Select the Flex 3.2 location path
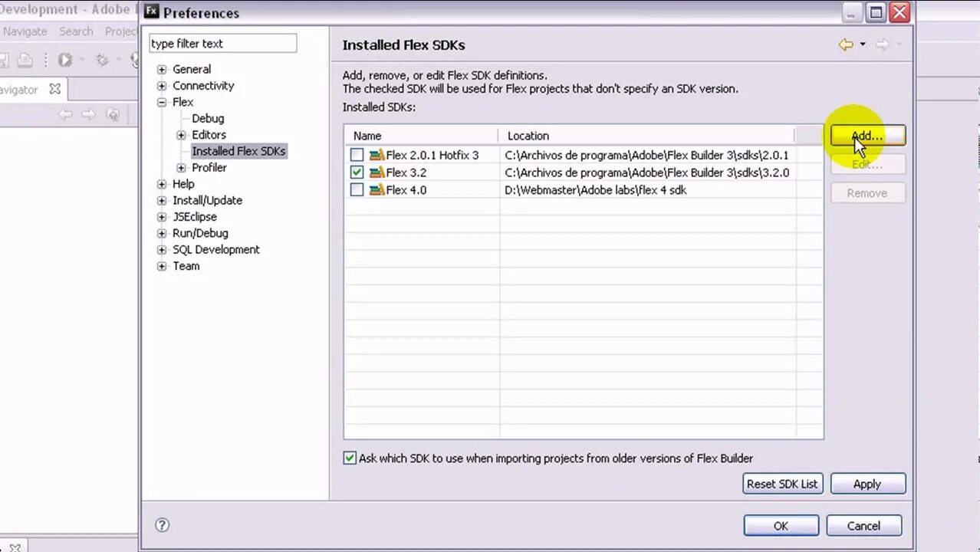The image size is (980, 552). coord(647,172)
